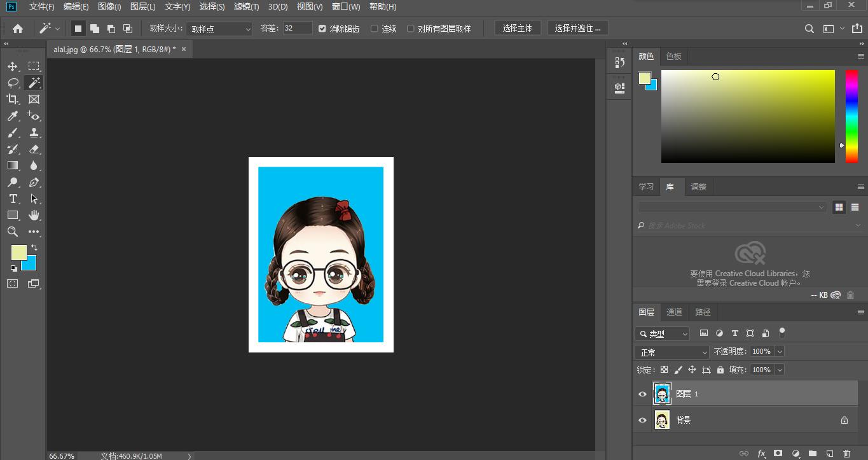Hide the 图层 1 layer visibility
Image resolution: width=868 pixels, height=460 pixels.
tap(642, 394)
